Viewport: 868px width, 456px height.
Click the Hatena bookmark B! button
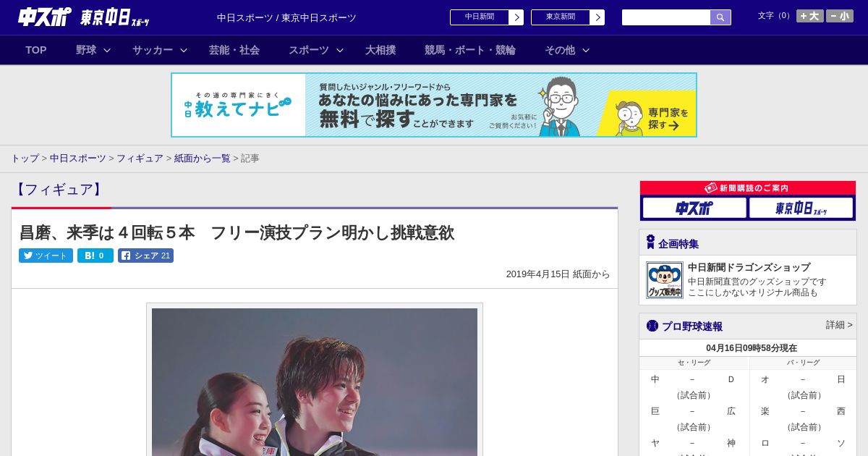click(95, 256)
